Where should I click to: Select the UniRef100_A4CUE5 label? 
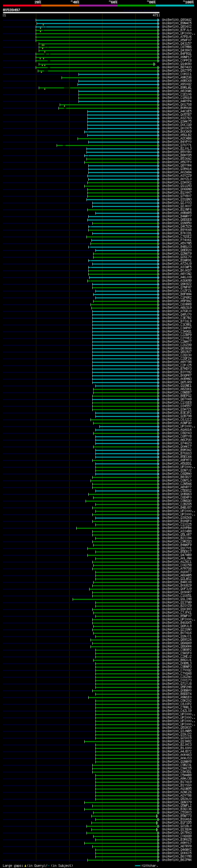click(177, 111)
